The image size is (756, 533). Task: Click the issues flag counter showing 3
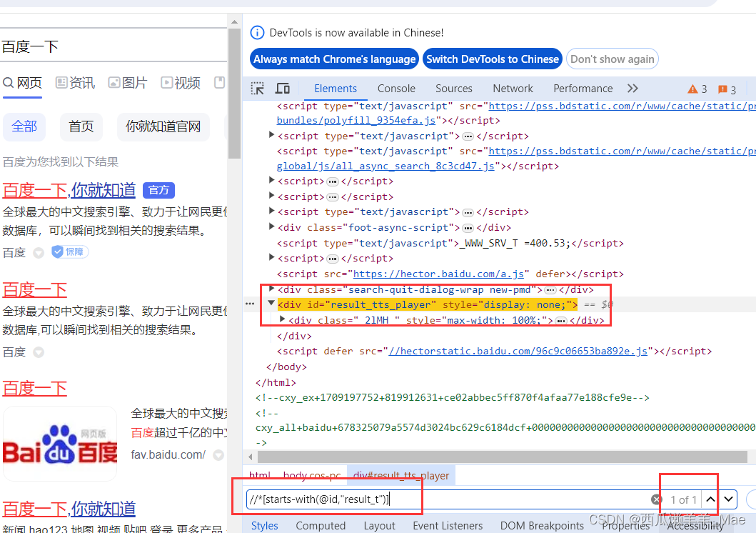(727, 89)
